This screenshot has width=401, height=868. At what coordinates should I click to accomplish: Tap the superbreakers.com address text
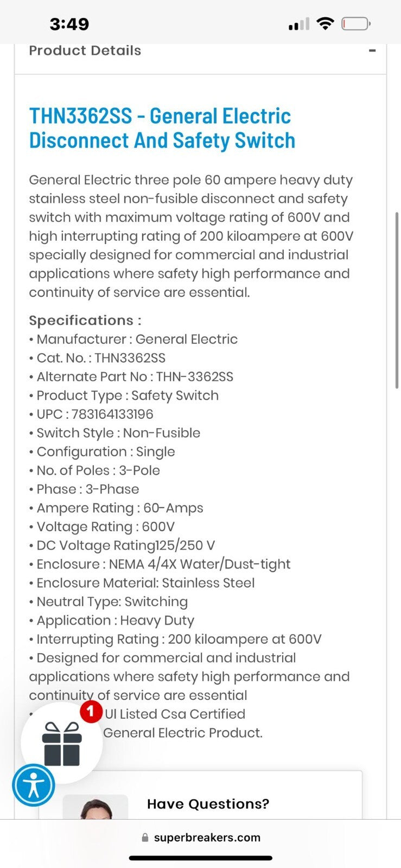[x=207, y=837]
